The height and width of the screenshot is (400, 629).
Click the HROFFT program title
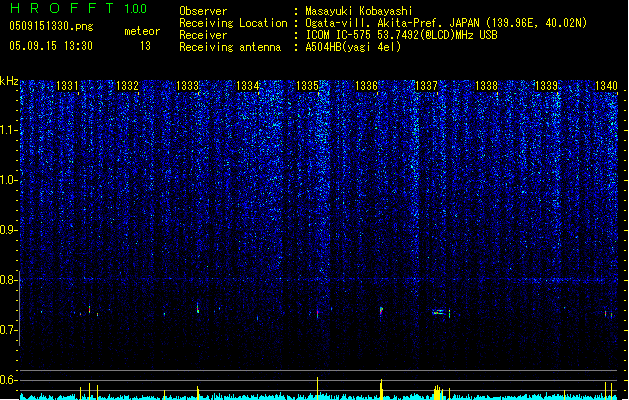coord(62,8)
